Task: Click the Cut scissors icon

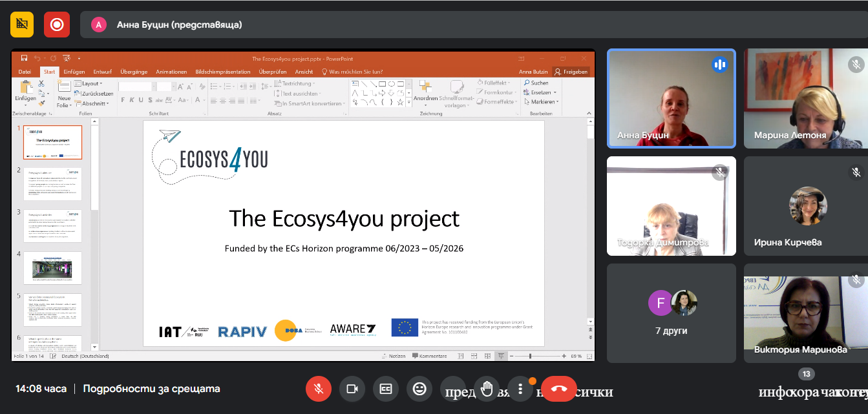Action: [x=41, y=84]
